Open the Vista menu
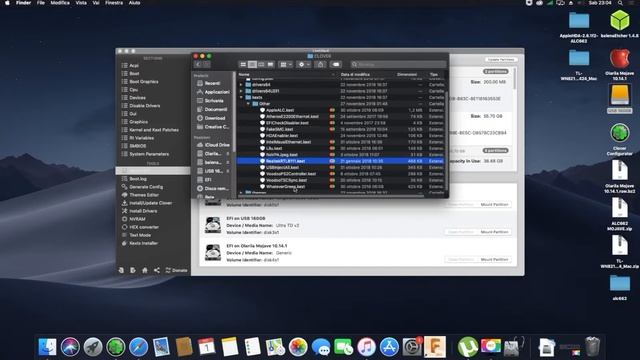Image resolution: width=640 pixels, height=360 pixels. point(81,3)
